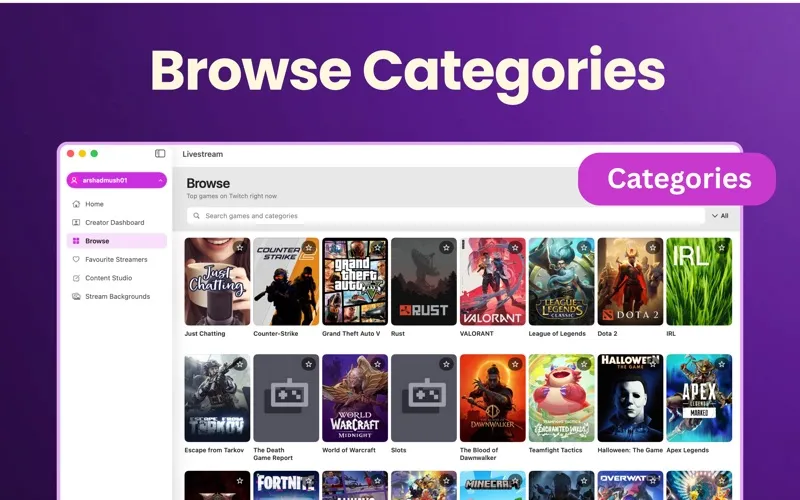The image size is (800, 500).
Task: Open Content Studio in sidebar
Action: click(116, 278)
